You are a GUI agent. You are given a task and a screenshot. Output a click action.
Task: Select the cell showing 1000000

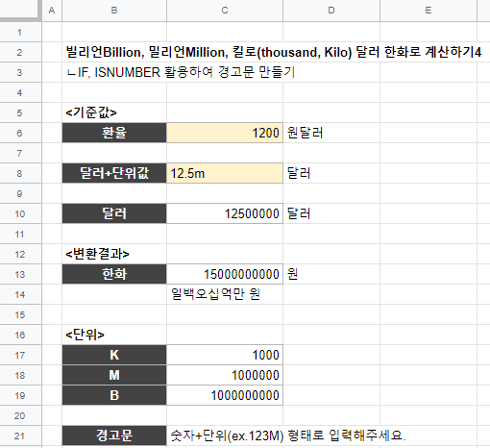coord(225,375)
